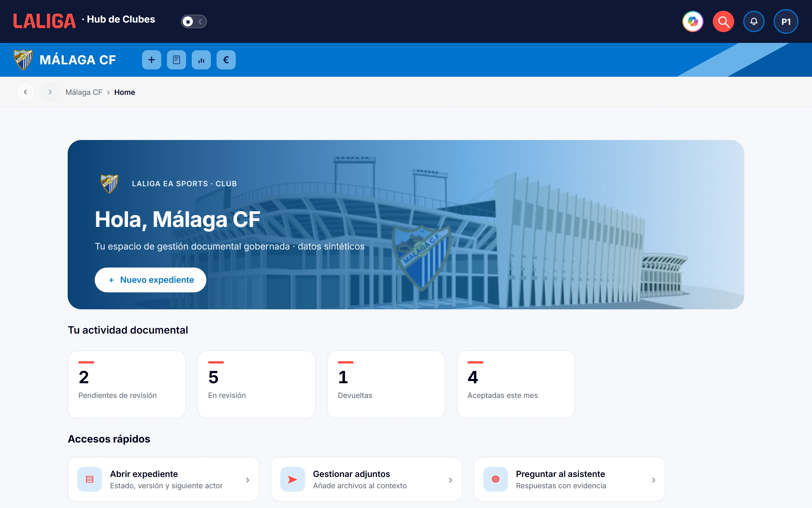This screenshot has width=812, height=508.
Task: Open the colorful AI assistant icon
Action: click(693, 21)
